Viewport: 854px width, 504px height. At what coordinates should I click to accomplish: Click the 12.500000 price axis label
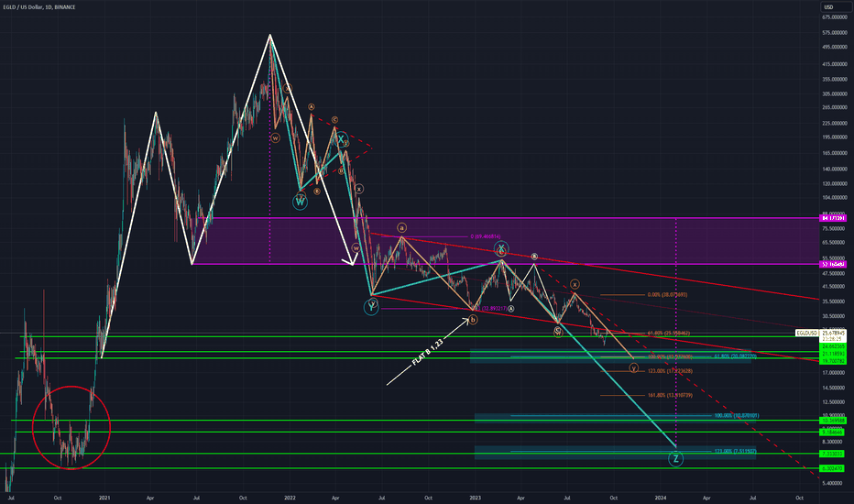click(x=835, y=402)
